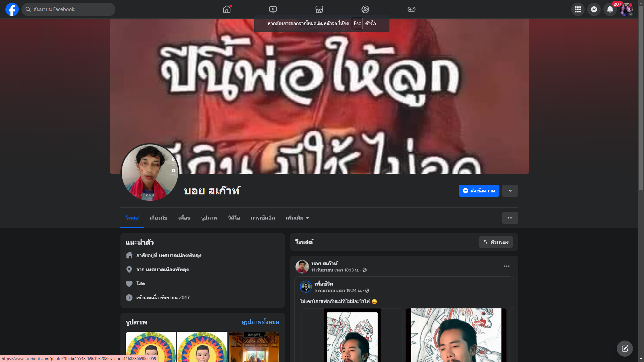This screenshot has width=644, height=362.
Task: Open the profile picture thumbnail
Action: tap(150, 173)
